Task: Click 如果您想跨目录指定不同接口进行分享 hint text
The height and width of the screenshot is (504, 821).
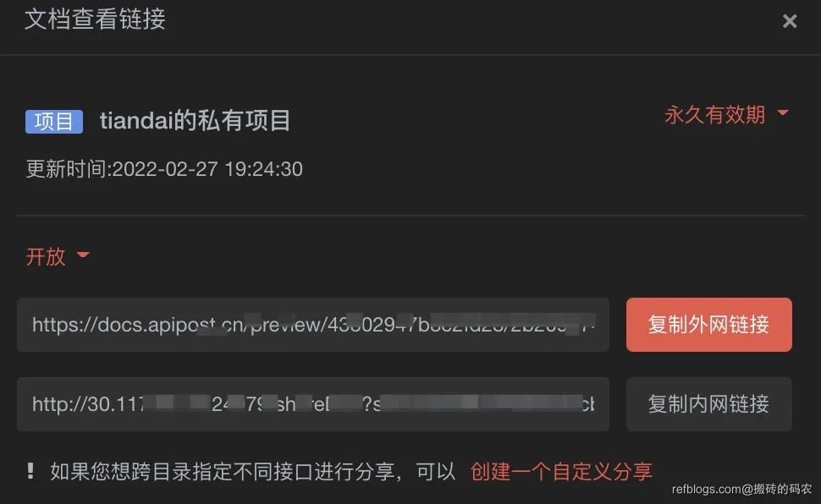Action: point(223,472)
